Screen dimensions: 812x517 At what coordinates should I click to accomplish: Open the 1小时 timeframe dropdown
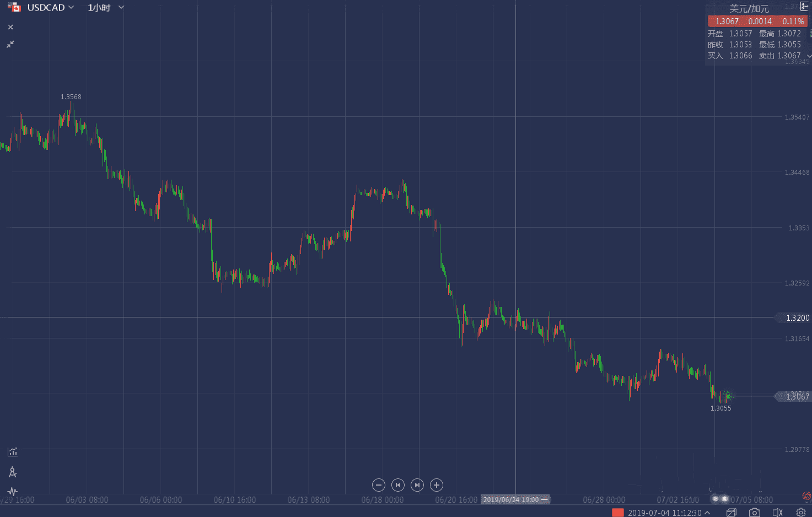106,8
